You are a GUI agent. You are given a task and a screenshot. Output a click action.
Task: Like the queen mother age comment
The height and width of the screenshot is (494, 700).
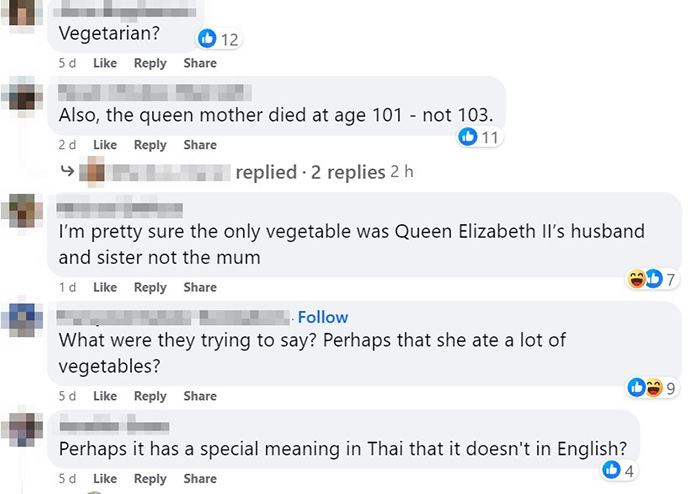tap(105, 145)
